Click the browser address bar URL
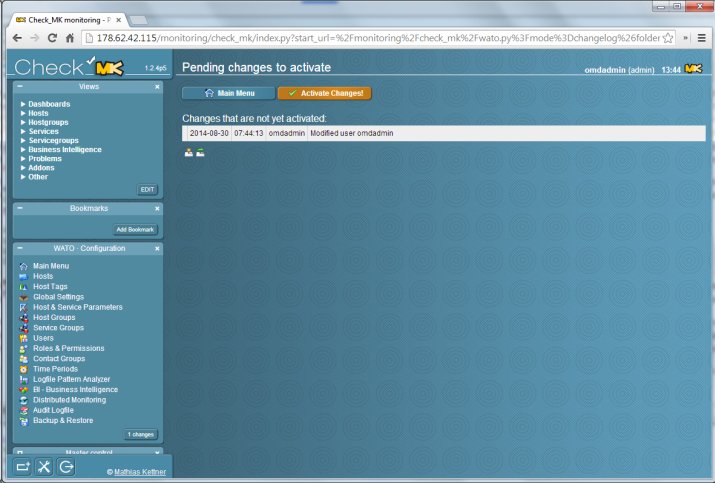This screenshot has height=483, width=715. point(378,38)
